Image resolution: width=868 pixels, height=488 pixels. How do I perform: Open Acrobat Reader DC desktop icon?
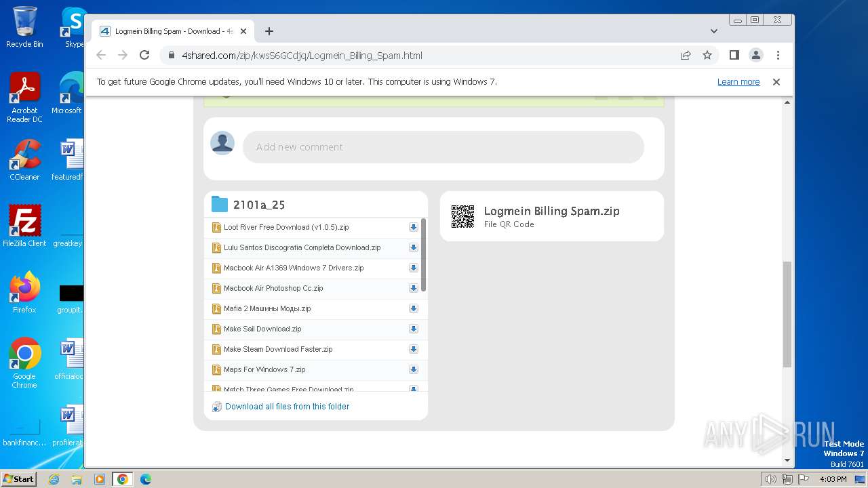click(x=24, y=98)
